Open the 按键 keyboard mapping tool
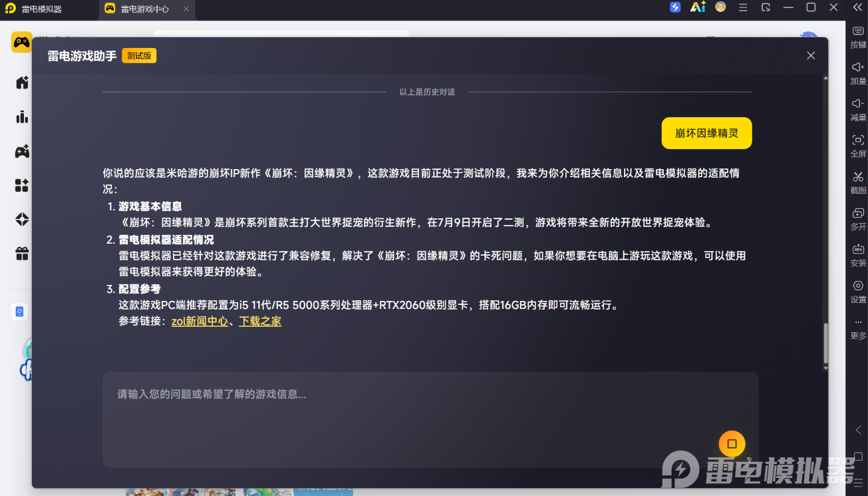The image size is (868, 496). (x=858, y=37)
